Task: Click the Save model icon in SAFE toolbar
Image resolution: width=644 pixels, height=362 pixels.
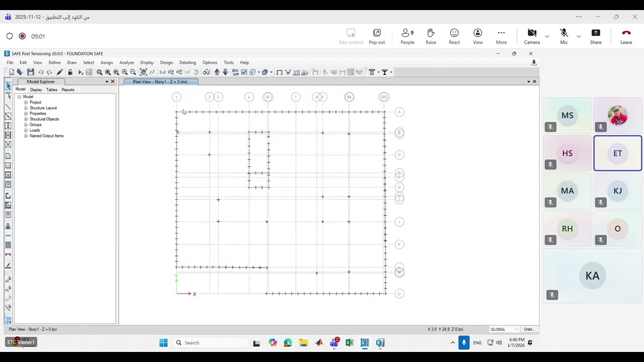Action: tap(31, 72)
